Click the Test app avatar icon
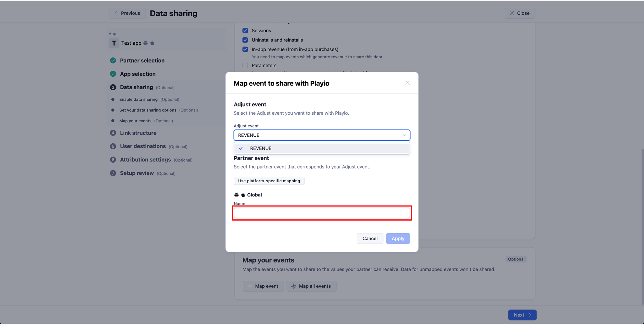Image resolution: width=644 pixels, height=325 pixels. tap(114, 43)
